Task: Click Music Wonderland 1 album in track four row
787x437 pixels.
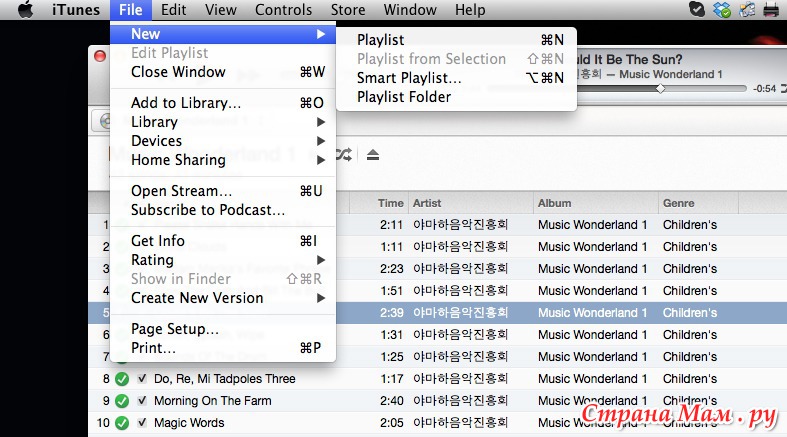Action: (592, 290)
